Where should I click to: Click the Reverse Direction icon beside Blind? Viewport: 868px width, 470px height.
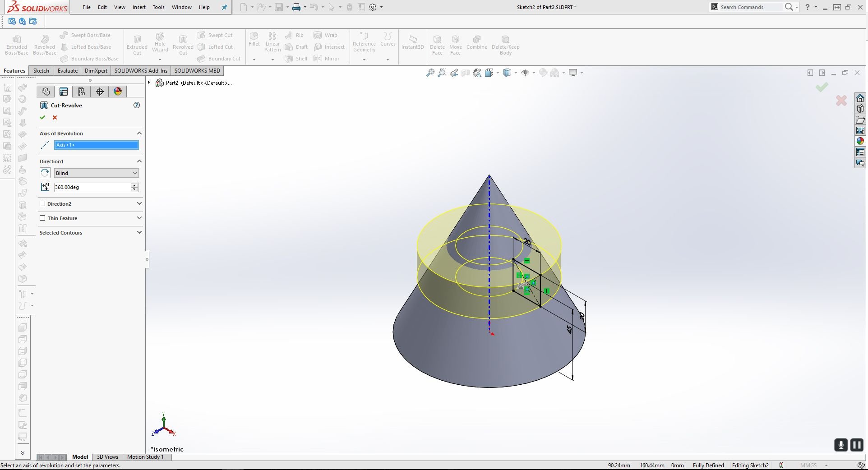point(45,173)
